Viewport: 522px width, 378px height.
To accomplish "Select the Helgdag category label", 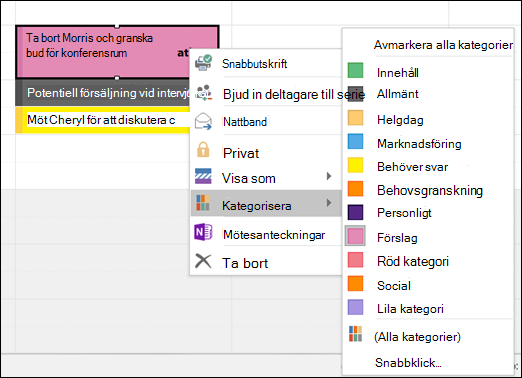I will click(x=400, y=120).
